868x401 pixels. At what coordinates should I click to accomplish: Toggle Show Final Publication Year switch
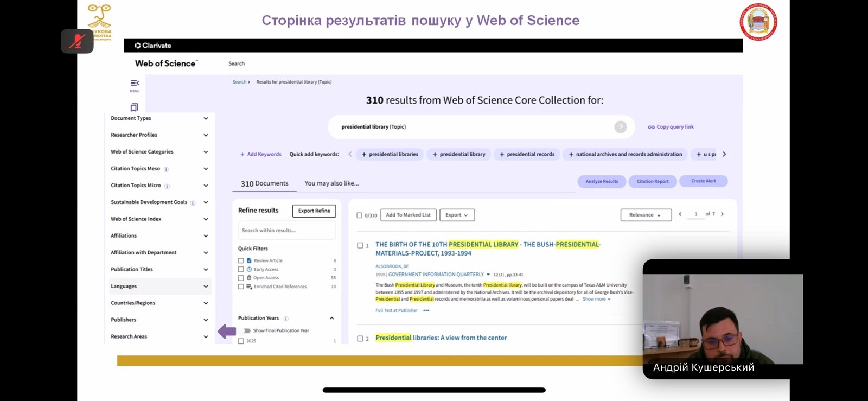coord(247,330)
